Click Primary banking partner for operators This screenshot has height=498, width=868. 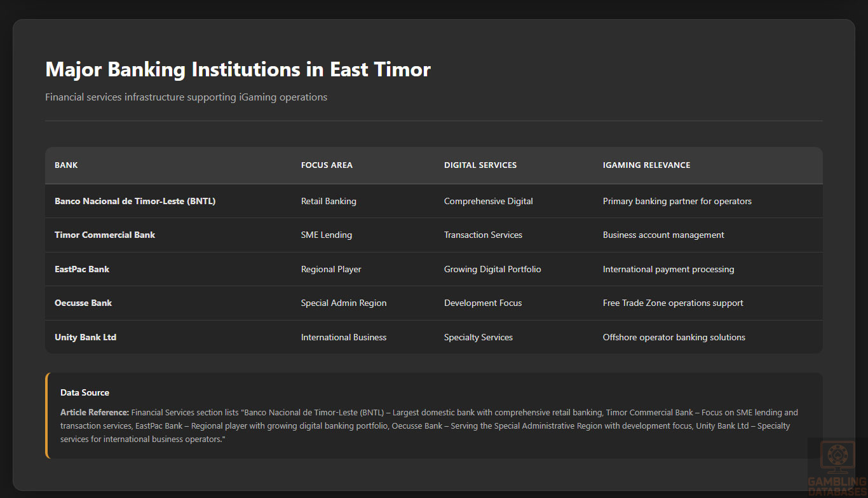677,201
